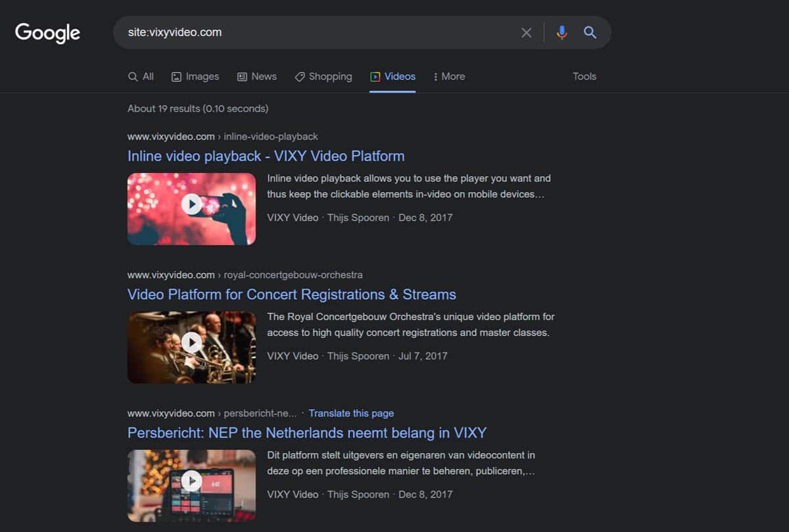Viewport: 789px width, 532px height.
Task: Open the News tab
Action: [256, 76]
